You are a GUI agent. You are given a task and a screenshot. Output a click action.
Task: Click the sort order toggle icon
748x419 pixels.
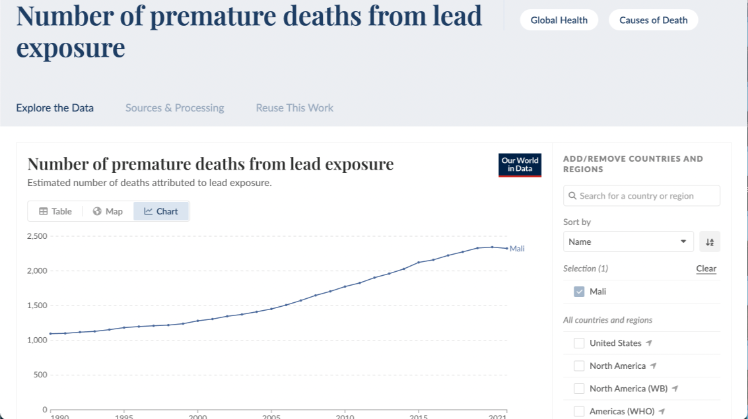pyautogui.click(x=709, y=242)
